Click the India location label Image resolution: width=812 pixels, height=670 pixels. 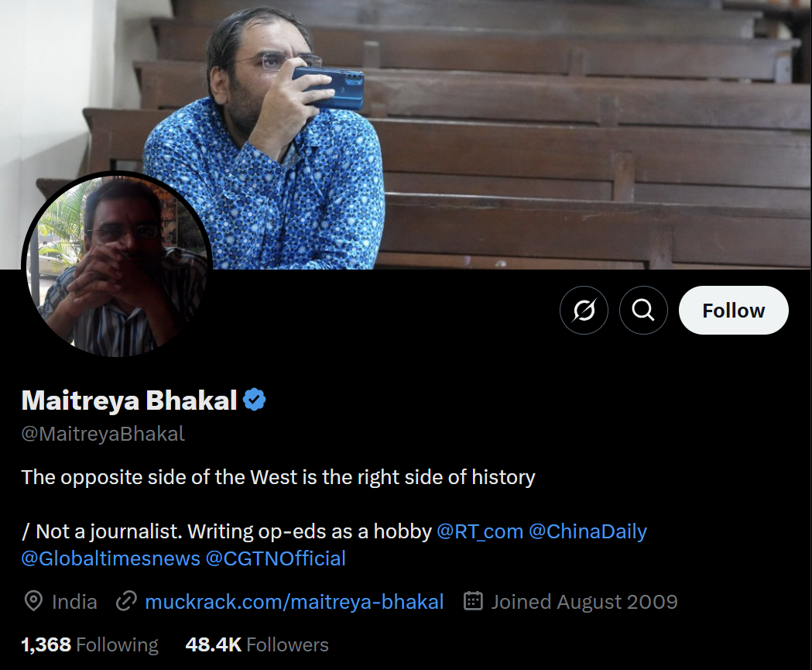click(74, 602)
